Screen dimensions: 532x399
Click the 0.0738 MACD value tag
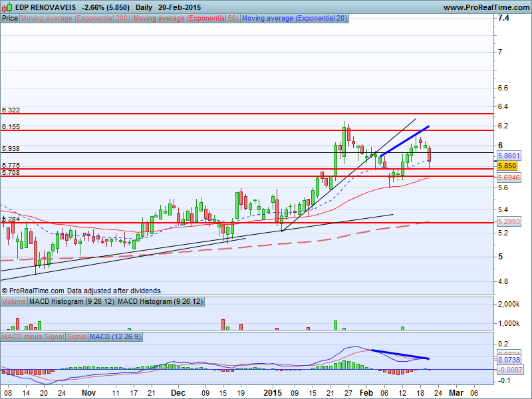point(509,360)
